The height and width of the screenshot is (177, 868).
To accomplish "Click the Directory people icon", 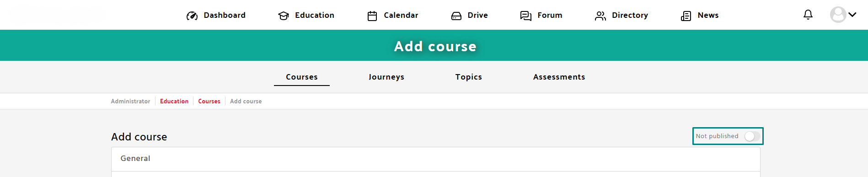I will 600,16.
